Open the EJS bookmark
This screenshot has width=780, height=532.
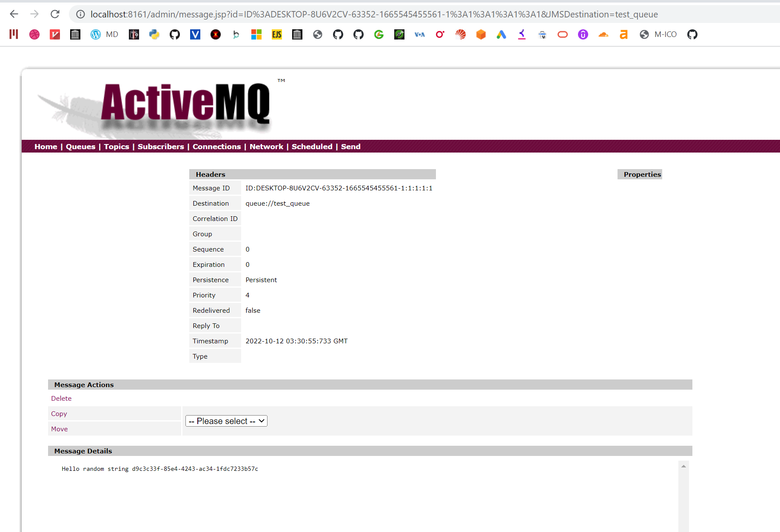pyautogui.click(x=276, y=34)
